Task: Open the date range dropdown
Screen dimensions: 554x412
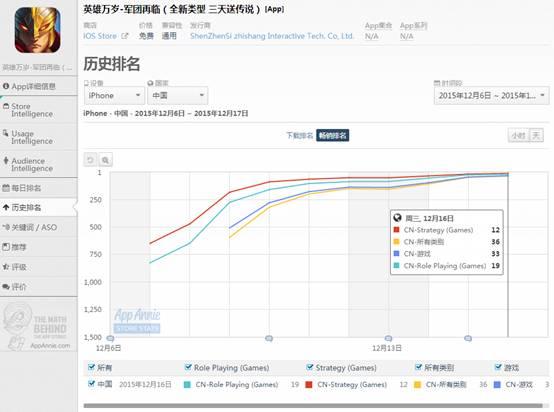Action: (491, 95)
